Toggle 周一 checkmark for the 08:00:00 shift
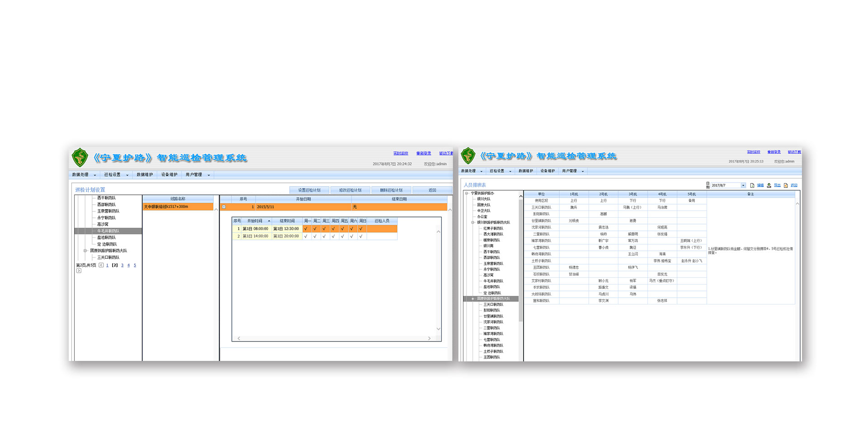Viewport: 868px width, 426px height. coord(306,229)
